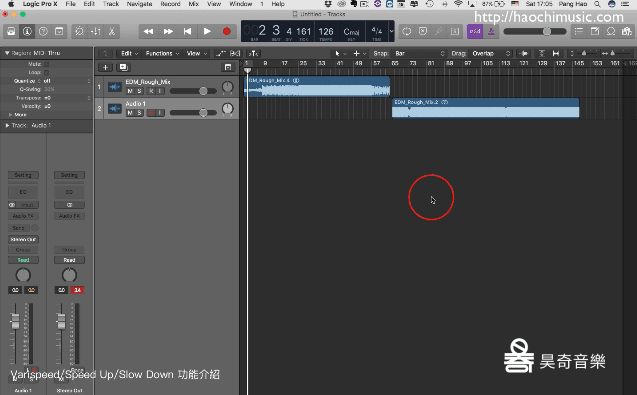
Task: Expand the Track: Audio 1 inspector
Action: 7,126
